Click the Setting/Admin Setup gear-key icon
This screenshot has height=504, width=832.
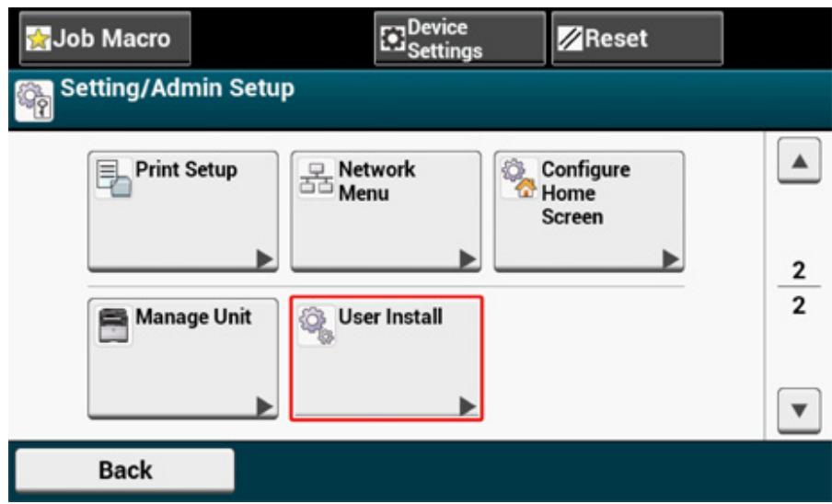34,100
